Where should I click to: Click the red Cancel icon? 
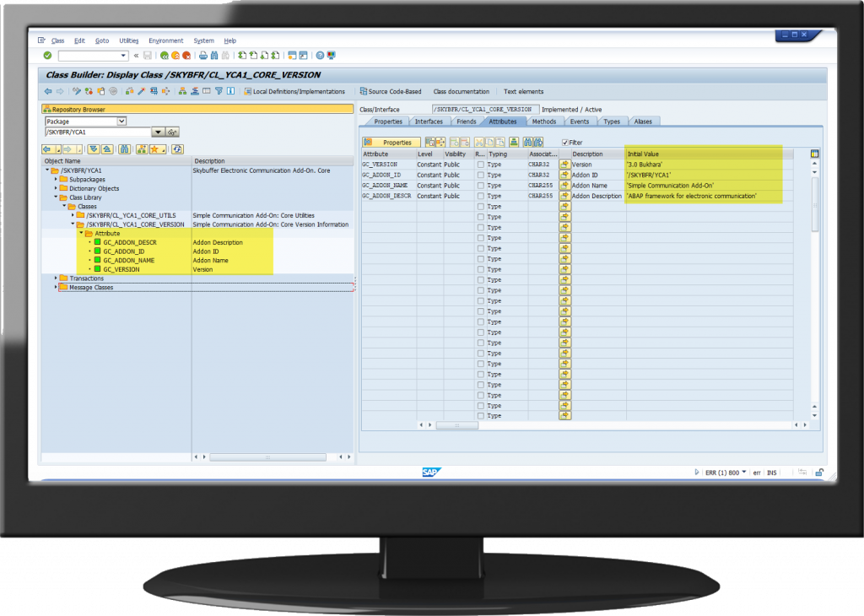tap(186, 55)
